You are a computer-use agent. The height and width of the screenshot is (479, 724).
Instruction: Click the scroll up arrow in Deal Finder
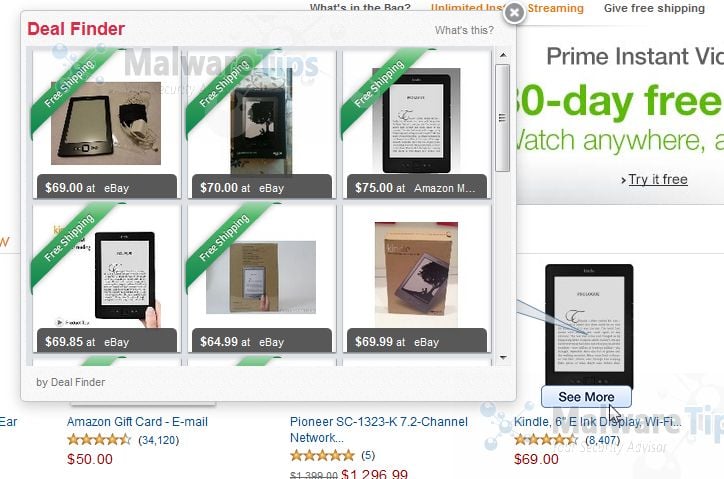(503, 55)
